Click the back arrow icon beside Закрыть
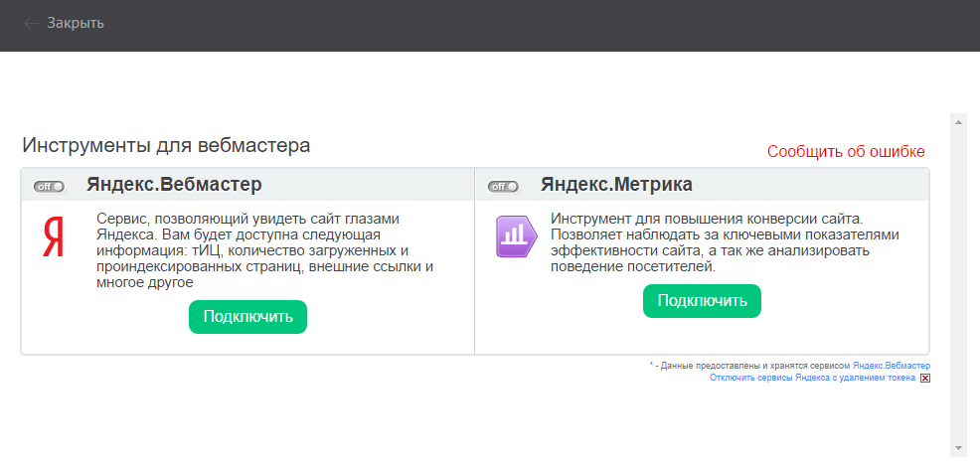 [32, 23]
